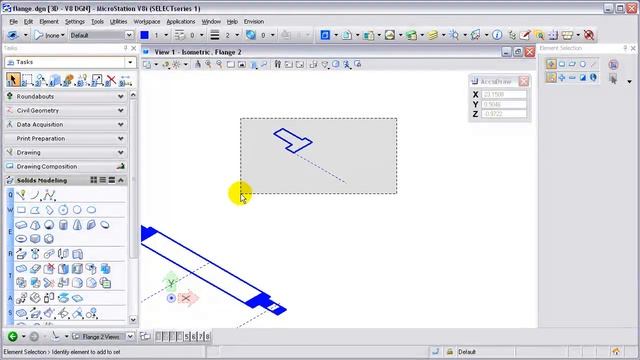The width and height of the screenshot is (640, 360).
Task: Open the Element menu
Action: [49, 22]
